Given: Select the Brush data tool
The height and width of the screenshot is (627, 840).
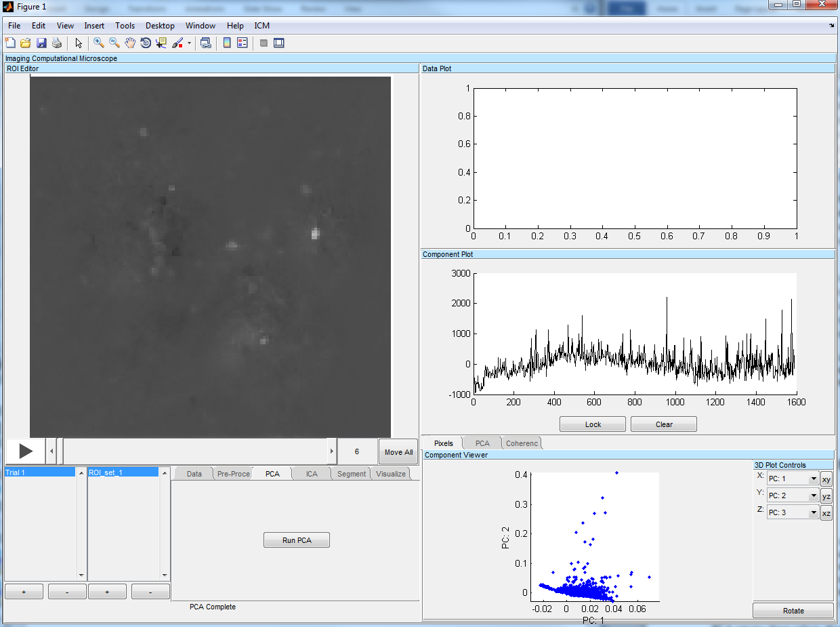Looking at the screenshot, I should point(177,43).
